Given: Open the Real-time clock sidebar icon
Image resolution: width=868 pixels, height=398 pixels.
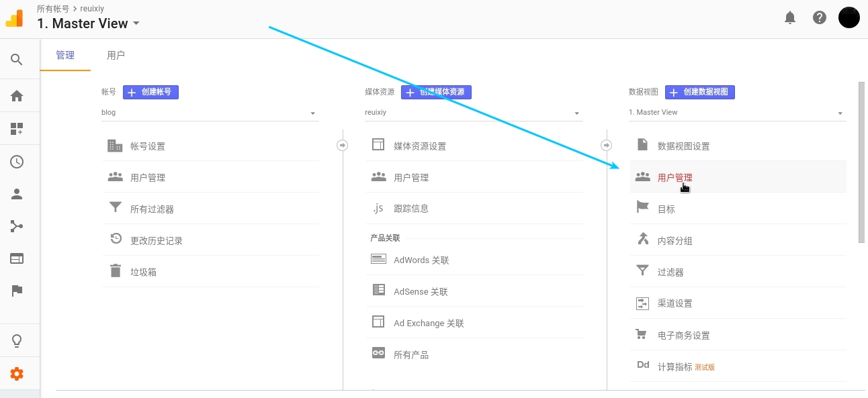Looking at the screenshot, I should [x=17, y=162].
